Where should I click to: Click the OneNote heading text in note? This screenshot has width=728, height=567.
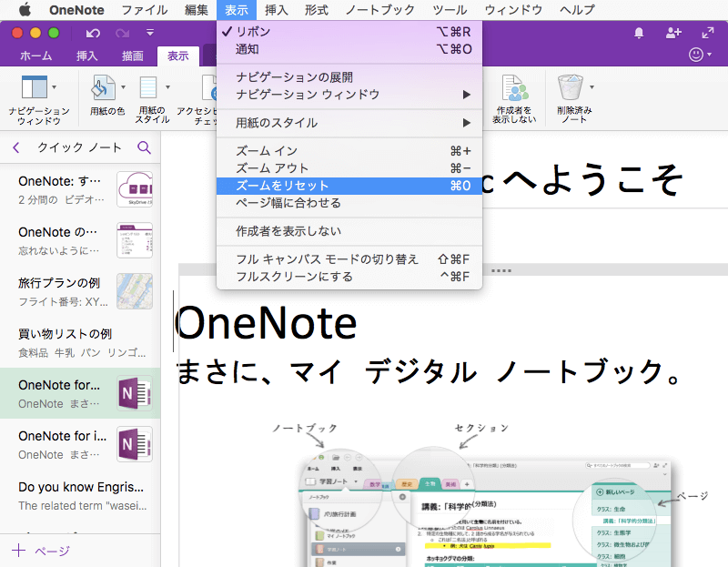tap(266, 323)
